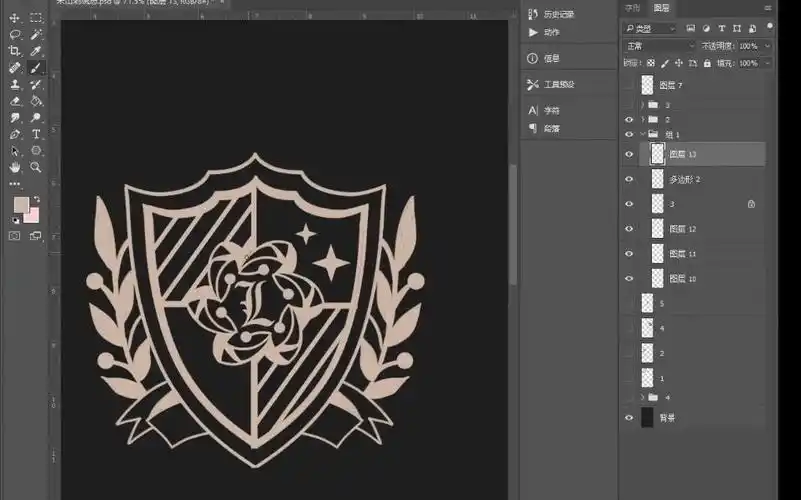
Task: Filter layers by smart objects icon
Action: click(752, 29)
